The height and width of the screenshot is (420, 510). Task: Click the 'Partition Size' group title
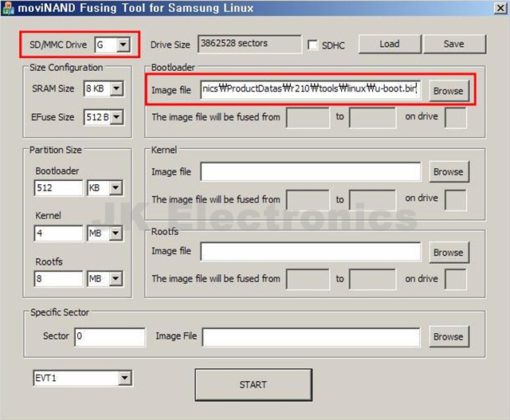(x=56, y=150)
